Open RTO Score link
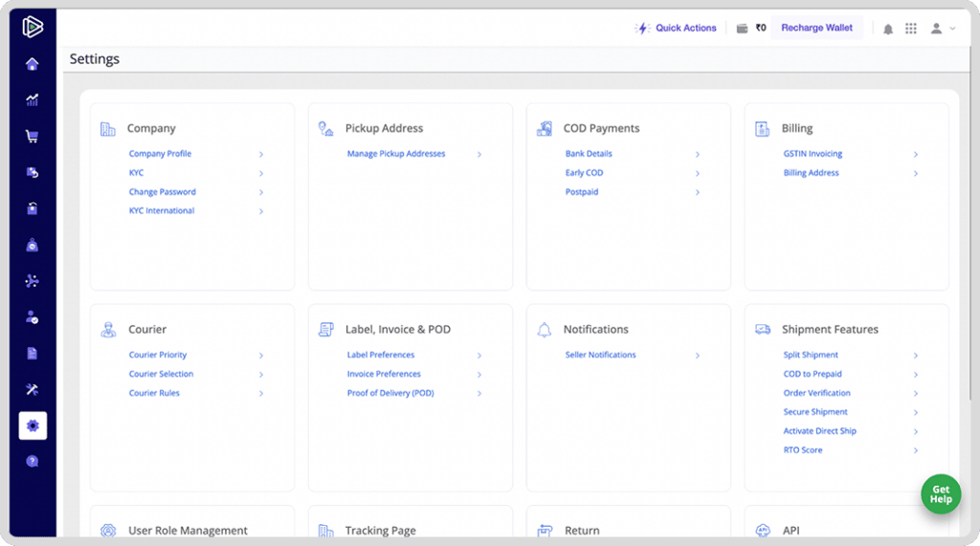This screenshot has width=980, height=546. point(803,449)
